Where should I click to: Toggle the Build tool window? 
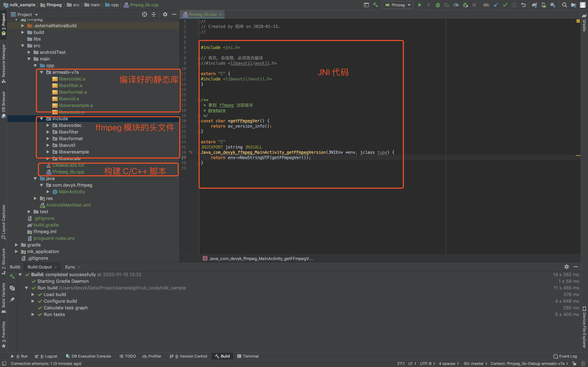click(x=222, y=356)
